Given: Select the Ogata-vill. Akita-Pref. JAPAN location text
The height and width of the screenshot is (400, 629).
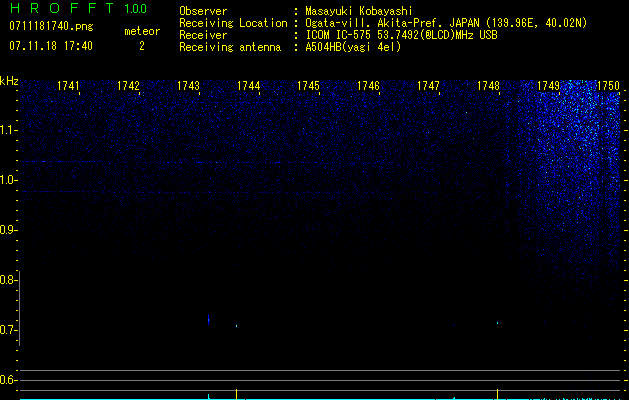Looking at the screenshot, I should point(446,23).
